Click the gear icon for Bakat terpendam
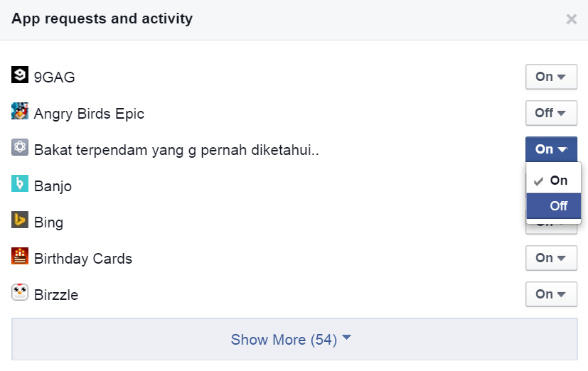 click(20, 147)
